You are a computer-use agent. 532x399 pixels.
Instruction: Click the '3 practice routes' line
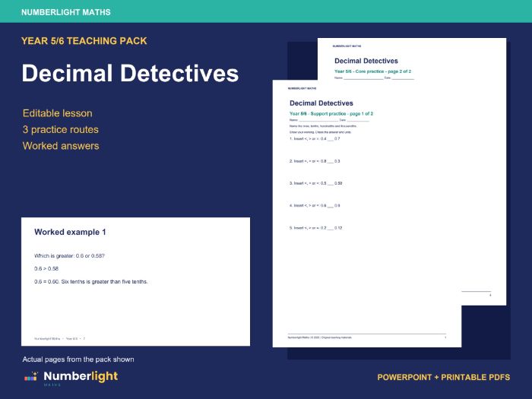(60, 130)
